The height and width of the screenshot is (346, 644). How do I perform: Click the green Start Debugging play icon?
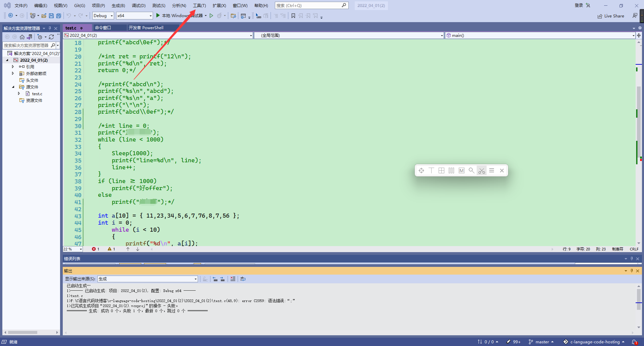(x=158, y=15)
